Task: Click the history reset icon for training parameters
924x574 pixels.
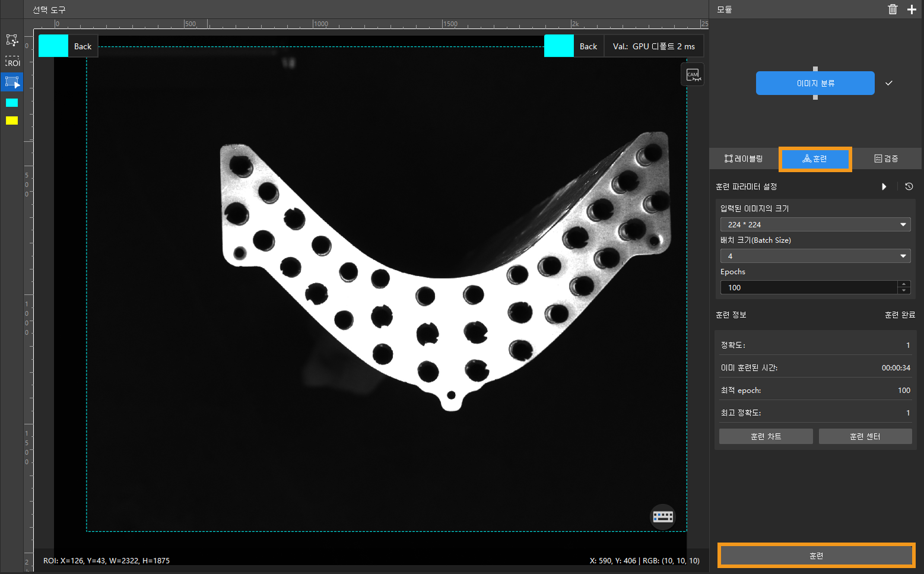Action: [x=909, y=186]
